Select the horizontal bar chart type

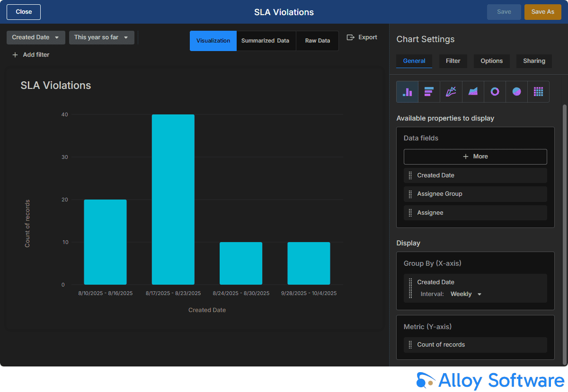[429, 92]
